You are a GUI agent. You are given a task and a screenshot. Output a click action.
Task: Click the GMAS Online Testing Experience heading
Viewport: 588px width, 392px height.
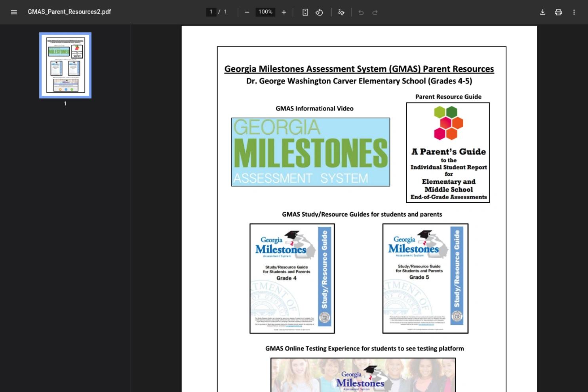[x=365, y=348]
